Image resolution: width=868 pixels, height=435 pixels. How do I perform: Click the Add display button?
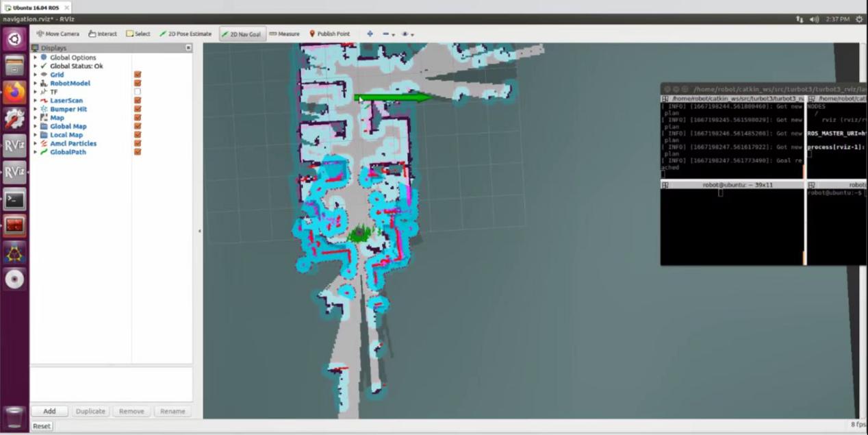point(49,411)
